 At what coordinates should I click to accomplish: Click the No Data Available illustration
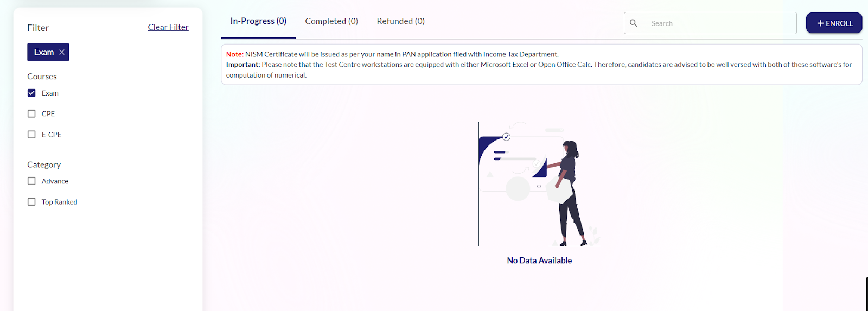(x=539, y=184)
